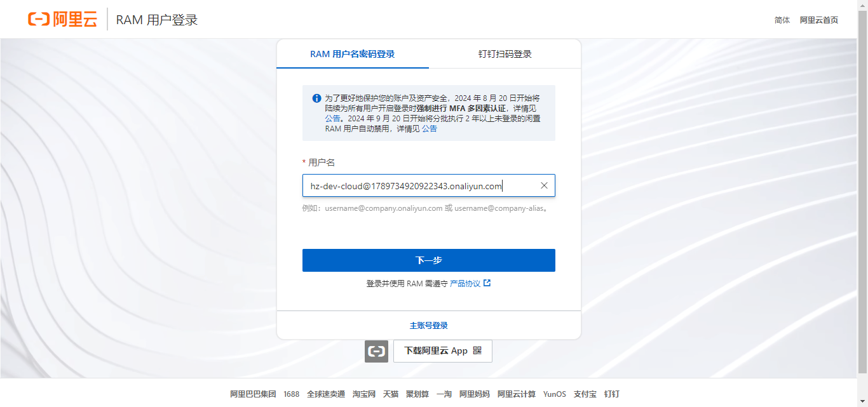Click the 下一步 button
The image size is (868, 407).
429,260
